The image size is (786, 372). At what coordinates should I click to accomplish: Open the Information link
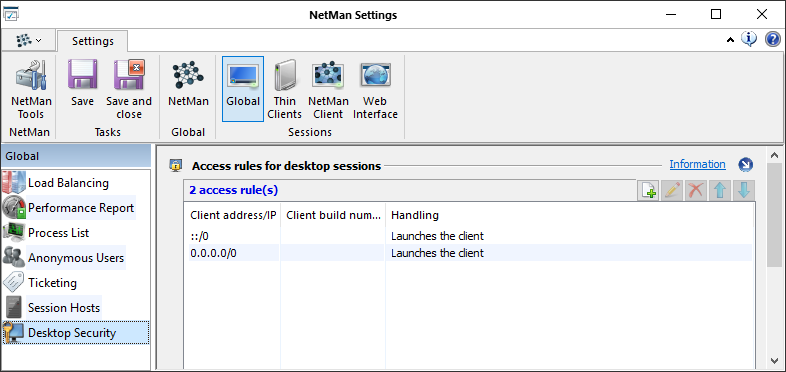(697, 164)
